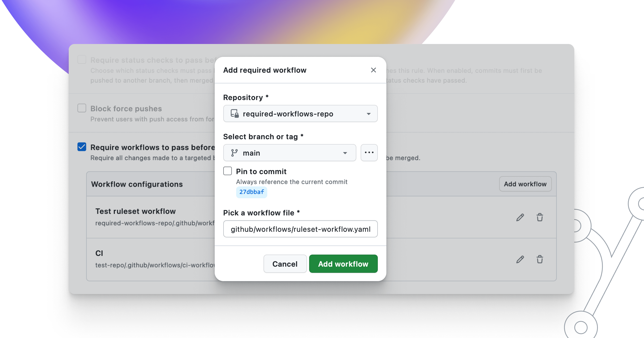Click the workflow file path input field
Viewport: 644px width, 338px height.
pos(300,229)
